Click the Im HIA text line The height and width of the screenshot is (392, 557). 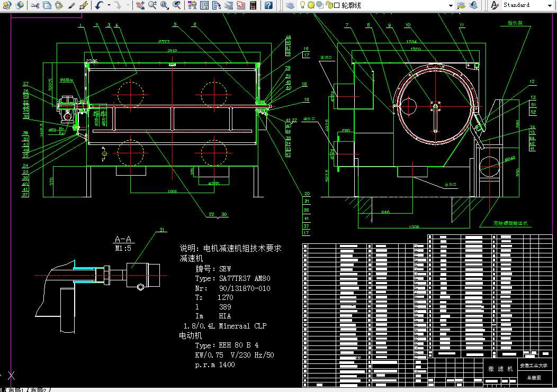coord(213,316)
